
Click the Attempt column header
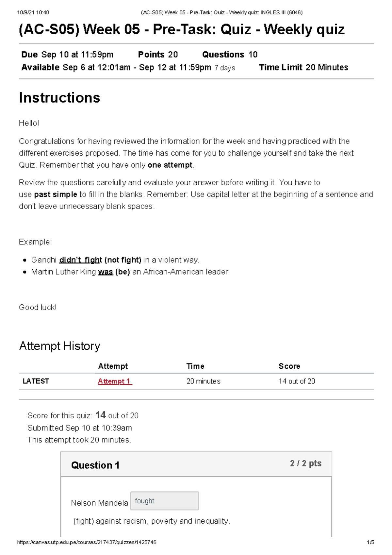pyautogui.click(x=113, y=366)
